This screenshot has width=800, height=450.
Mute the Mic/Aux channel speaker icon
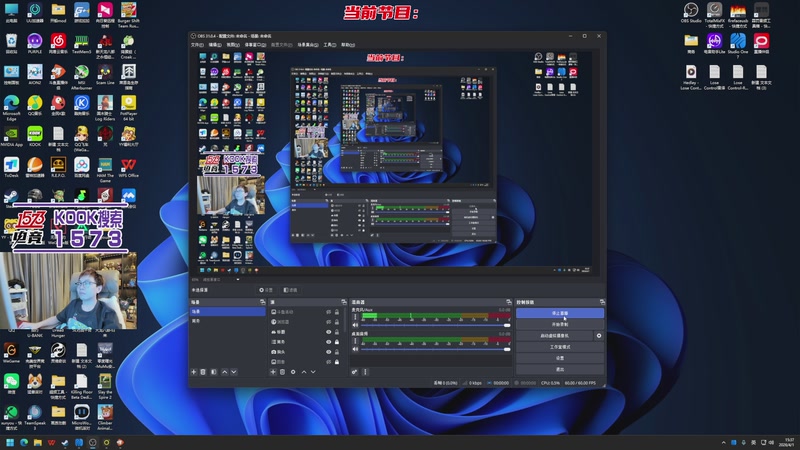coord(356,325)
